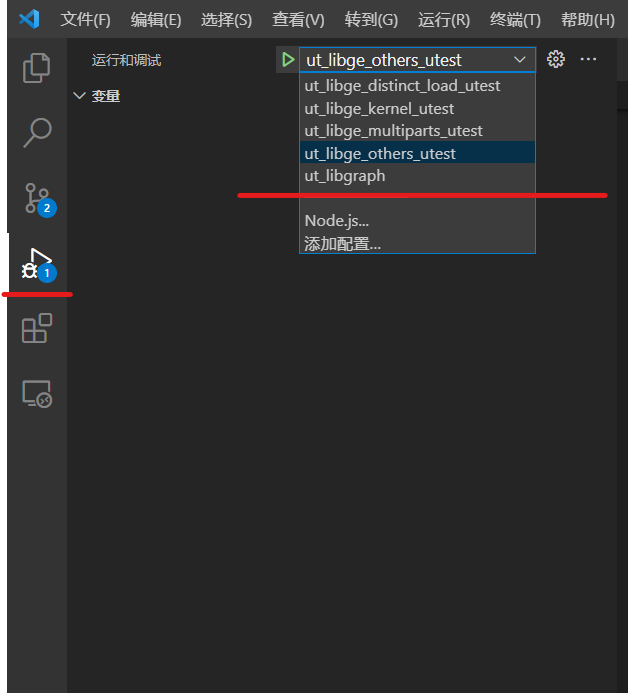Select ut_libge_distinct_load_utest configuration
Screen dimensions: 628x693
tap(402, 86)
